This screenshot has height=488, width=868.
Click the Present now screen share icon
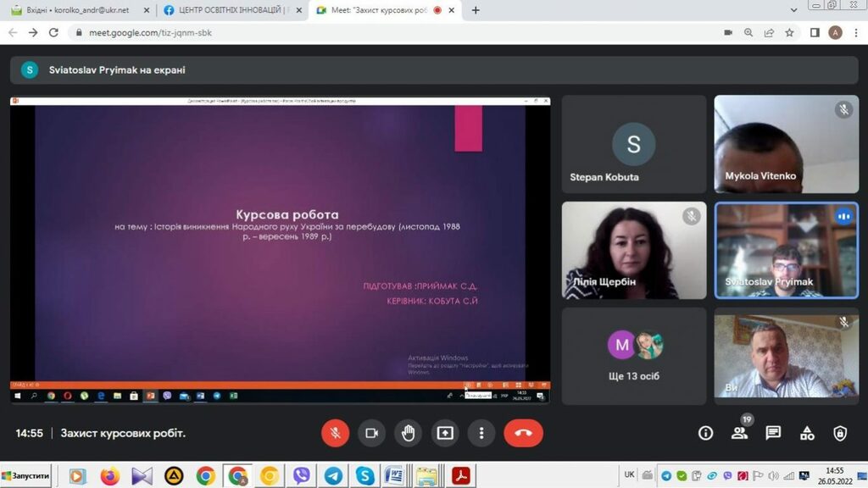tap(445, 433)
